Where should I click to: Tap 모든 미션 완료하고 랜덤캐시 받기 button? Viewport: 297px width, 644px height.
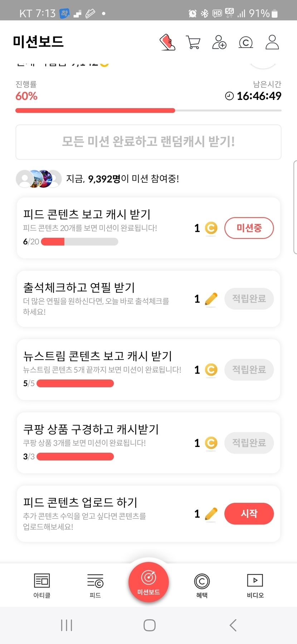tap(148, 142)
